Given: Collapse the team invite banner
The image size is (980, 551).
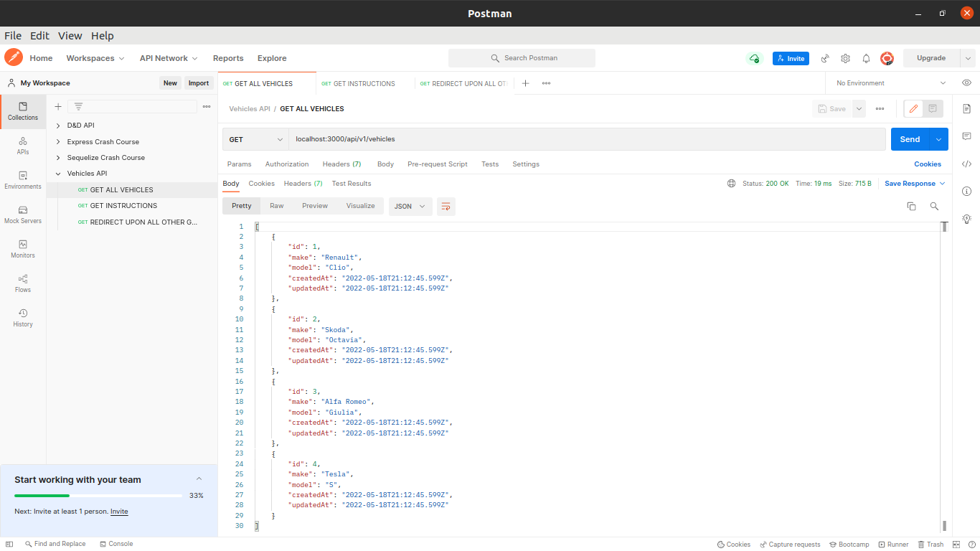Looking at the screenshot, I should coord(199,479).
